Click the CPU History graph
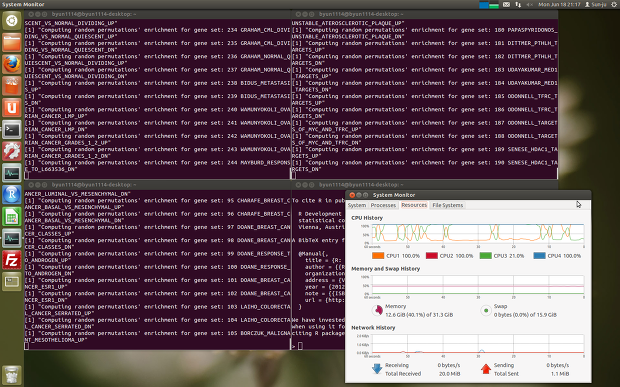Image resolution: width=620 pixels, height=387 pixels. click(478, 234)
